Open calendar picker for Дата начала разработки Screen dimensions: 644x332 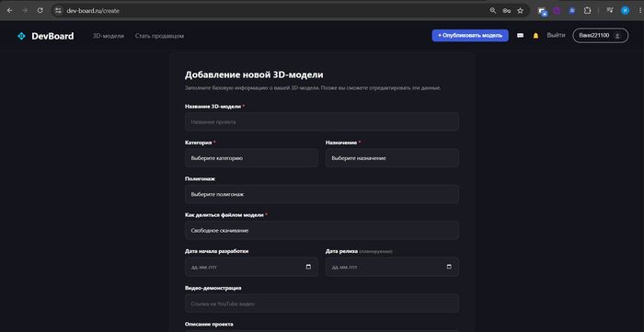click(x=308, y=267)
